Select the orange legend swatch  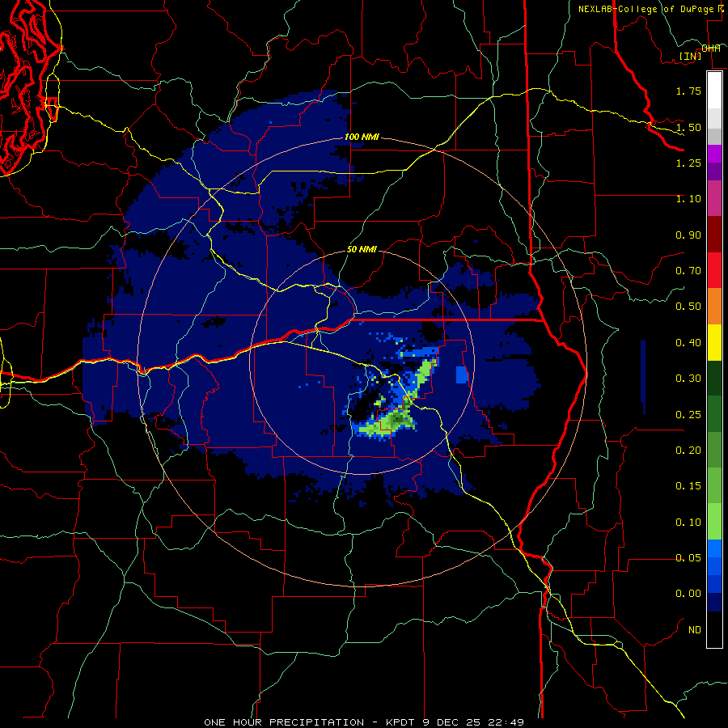pyautogui.click(x=714, y=307)
